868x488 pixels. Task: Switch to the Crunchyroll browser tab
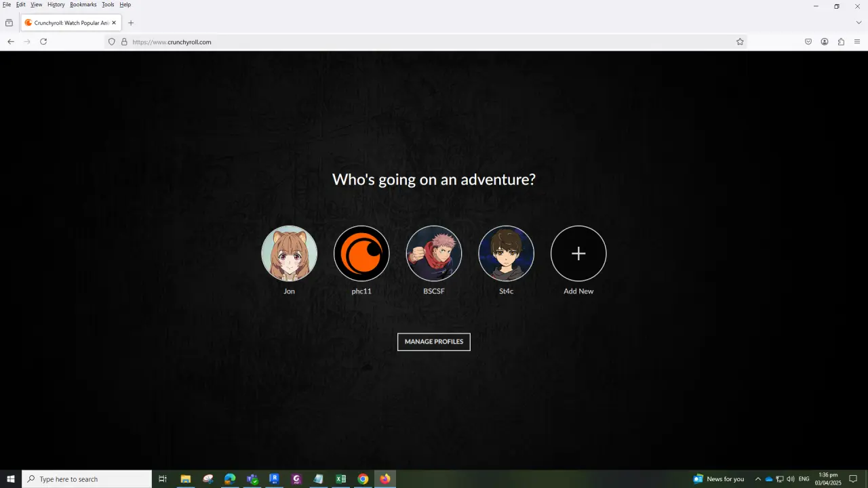click(71, 22)
